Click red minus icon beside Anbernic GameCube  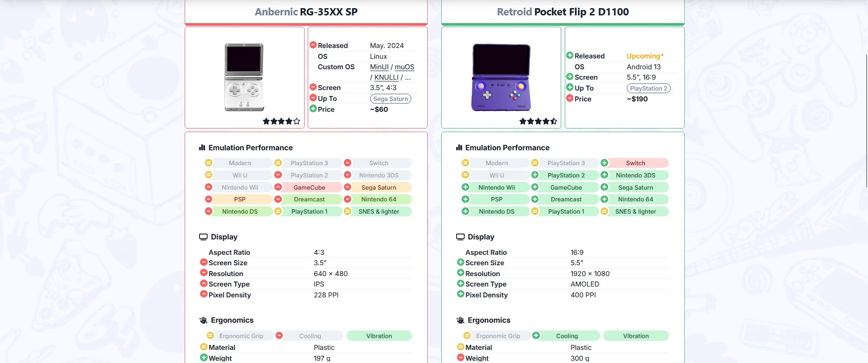click(278, 187)
